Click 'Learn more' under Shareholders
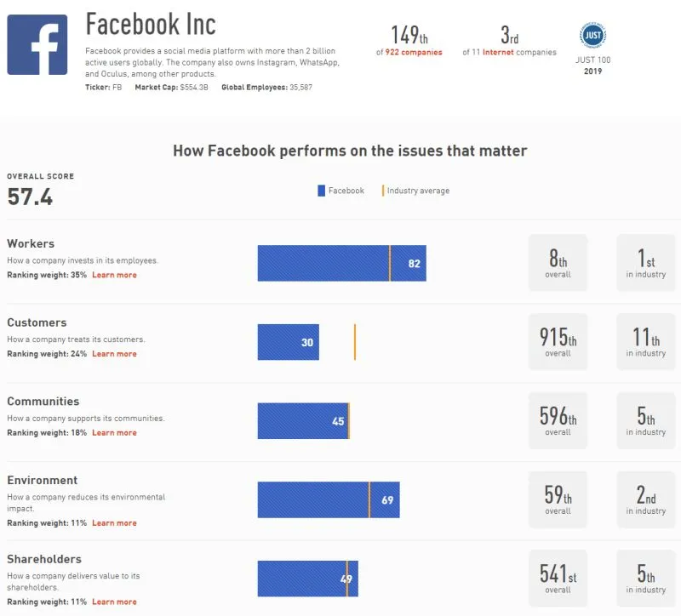 114,602
